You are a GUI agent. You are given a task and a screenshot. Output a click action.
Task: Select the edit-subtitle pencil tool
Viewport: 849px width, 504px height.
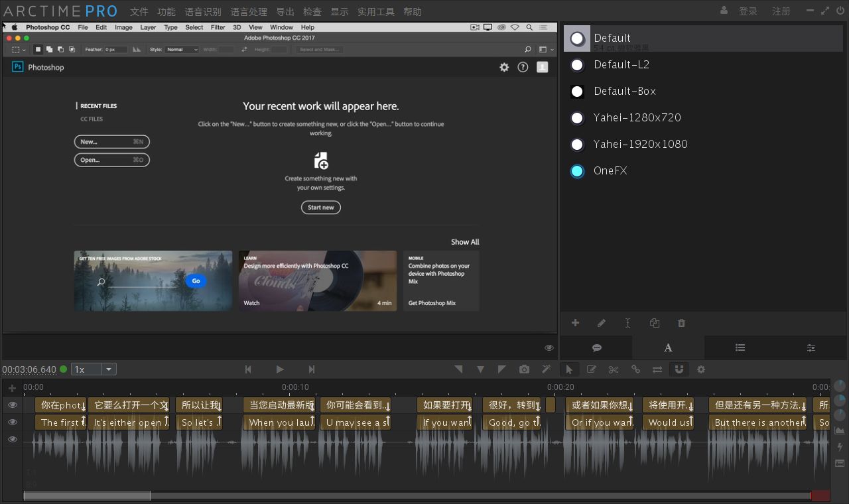pos(591,369)
